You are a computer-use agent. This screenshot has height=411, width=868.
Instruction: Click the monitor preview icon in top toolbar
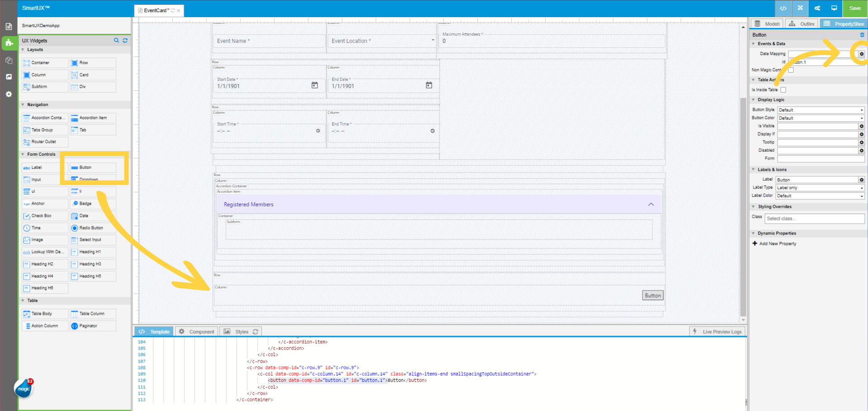pos(834,8)
